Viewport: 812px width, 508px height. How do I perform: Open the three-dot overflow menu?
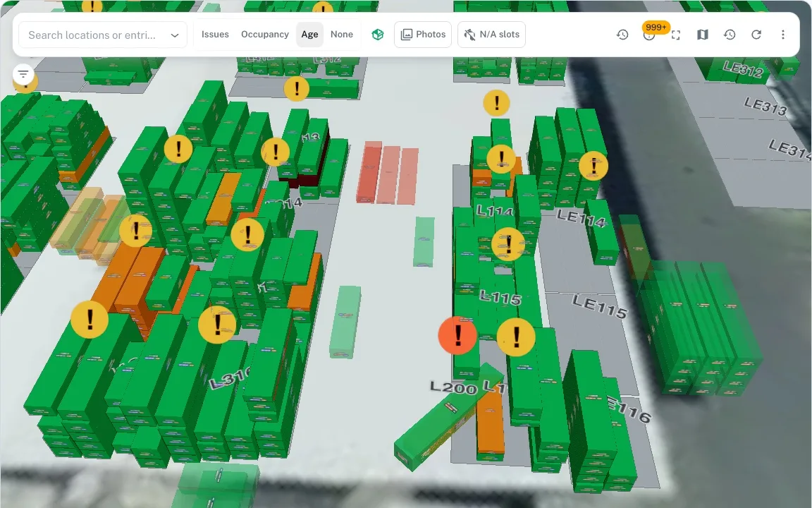[x=783, y=35]
